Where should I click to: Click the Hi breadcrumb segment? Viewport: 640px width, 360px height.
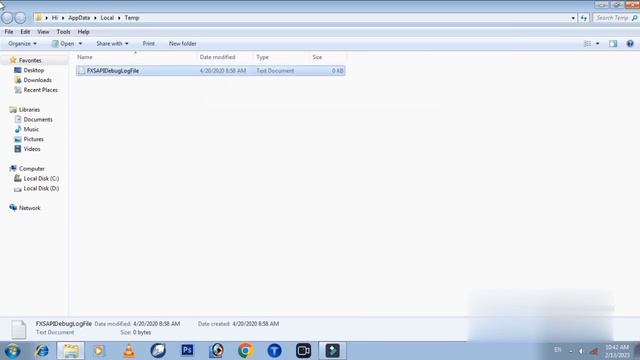[x=55, y=18]
